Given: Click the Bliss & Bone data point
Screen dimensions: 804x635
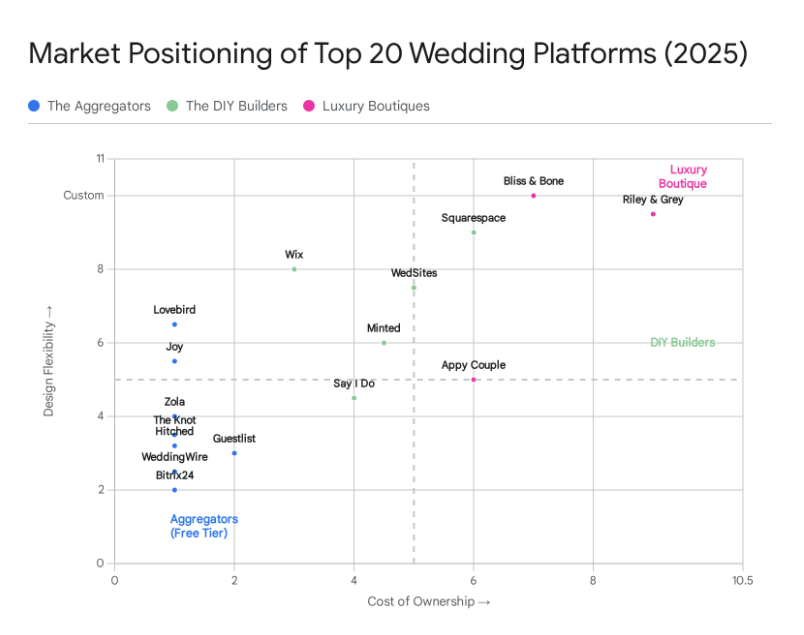Looking at the screenshot, I should 533,196.
